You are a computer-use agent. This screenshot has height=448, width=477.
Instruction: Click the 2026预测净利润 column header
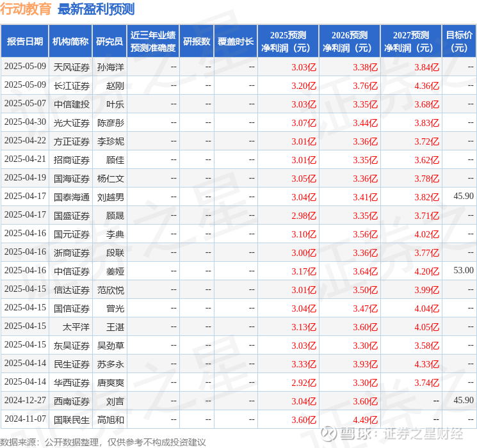point(350,42)
